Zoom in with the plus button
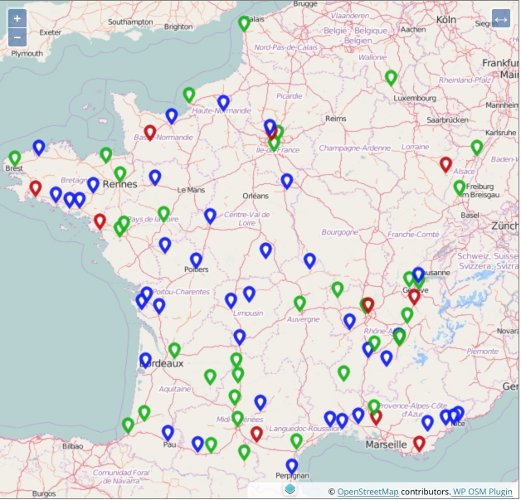Viewport: 521px width, 500px height. pos(17,18)
